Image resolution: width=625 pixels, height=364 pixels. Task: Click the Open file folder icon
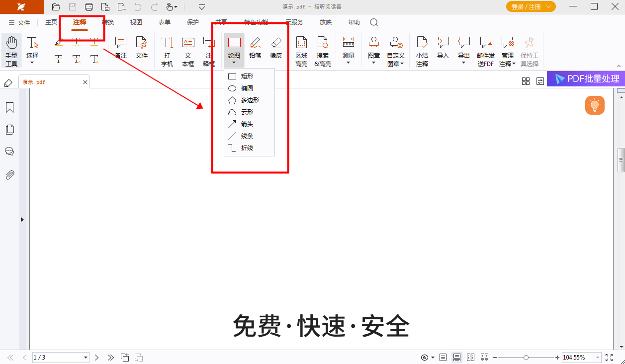[x=56, y=7]
